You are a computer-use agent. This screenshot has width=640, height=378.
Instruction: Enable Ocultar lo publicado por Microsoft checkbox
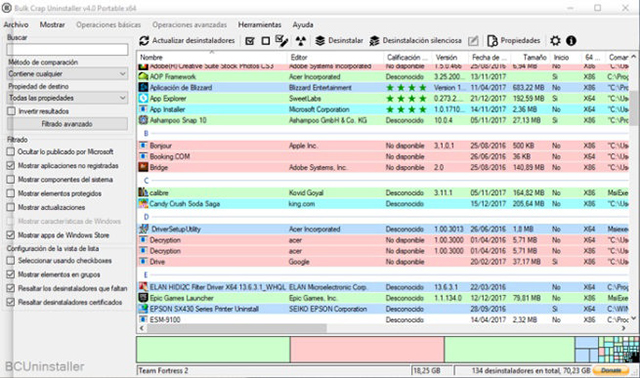point(11,152)
